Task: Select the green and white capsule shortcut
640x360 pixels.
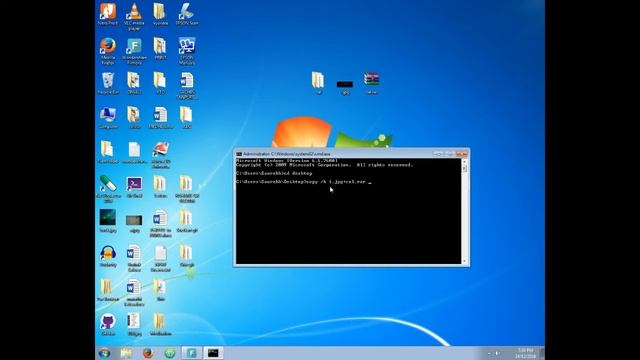Action: pos(108,189)
